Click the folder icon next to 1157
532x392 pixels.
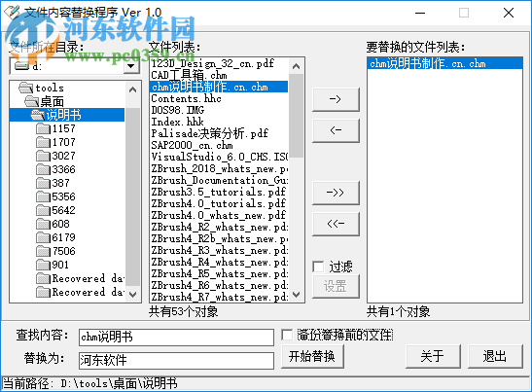pos(43,128)
